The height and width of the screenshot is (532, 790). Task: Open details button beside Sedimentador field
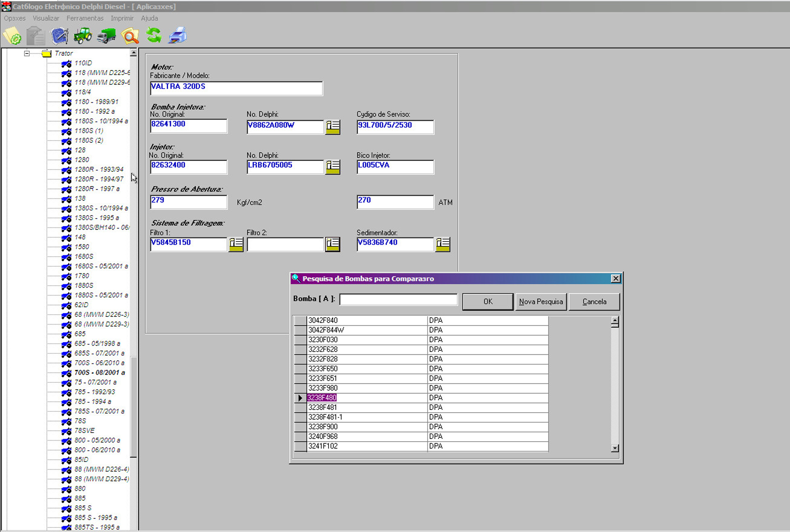click(442, 244)
